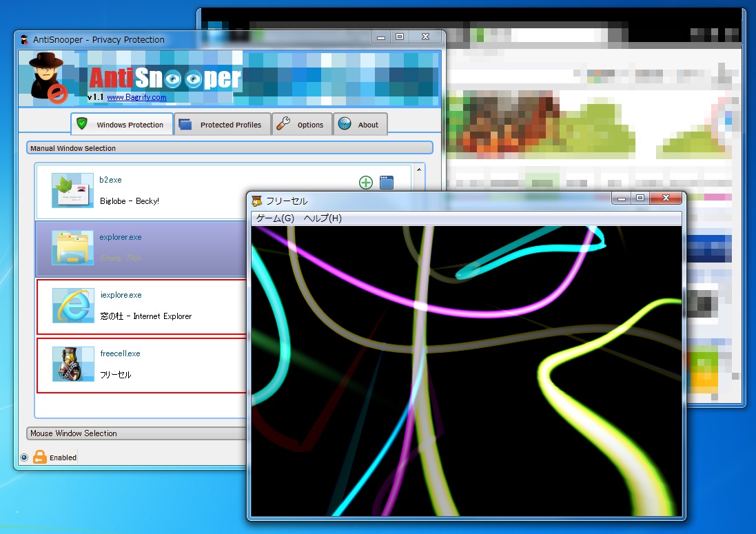Collapse the Manual Window Selection header
756x534 pixels.
229,148
